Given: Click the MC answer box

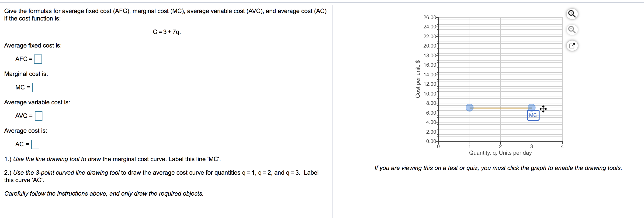Looking at the screenshot, I should click(x=36, y=87).
